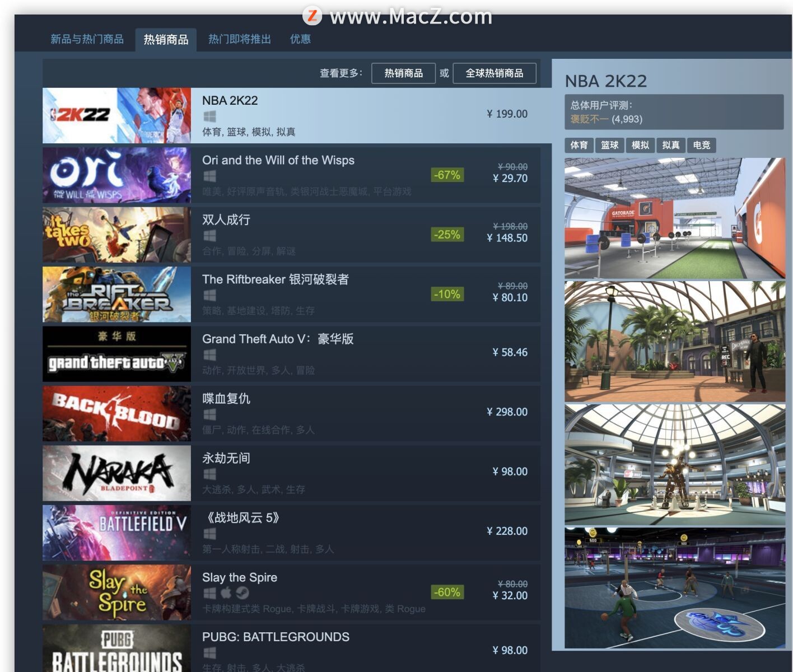Click the 永劫无间 game title

coord(226,458)
